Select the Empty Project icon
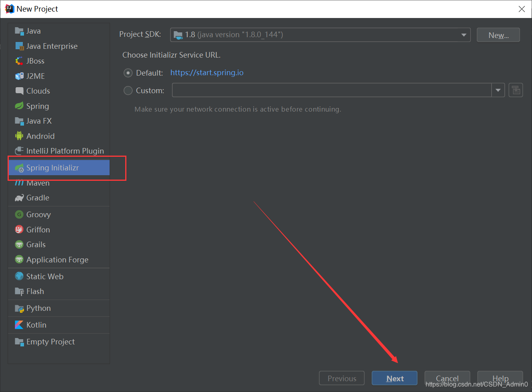Viewport: 532px width, 392px height. 19,342
